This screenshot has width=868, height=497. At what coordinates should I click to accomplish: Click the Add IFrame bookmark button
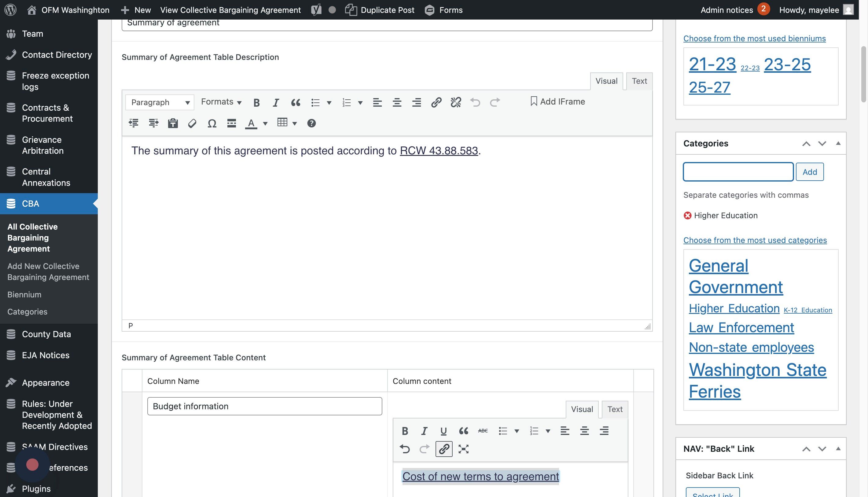pyautogui.click(x=557, y=101)
